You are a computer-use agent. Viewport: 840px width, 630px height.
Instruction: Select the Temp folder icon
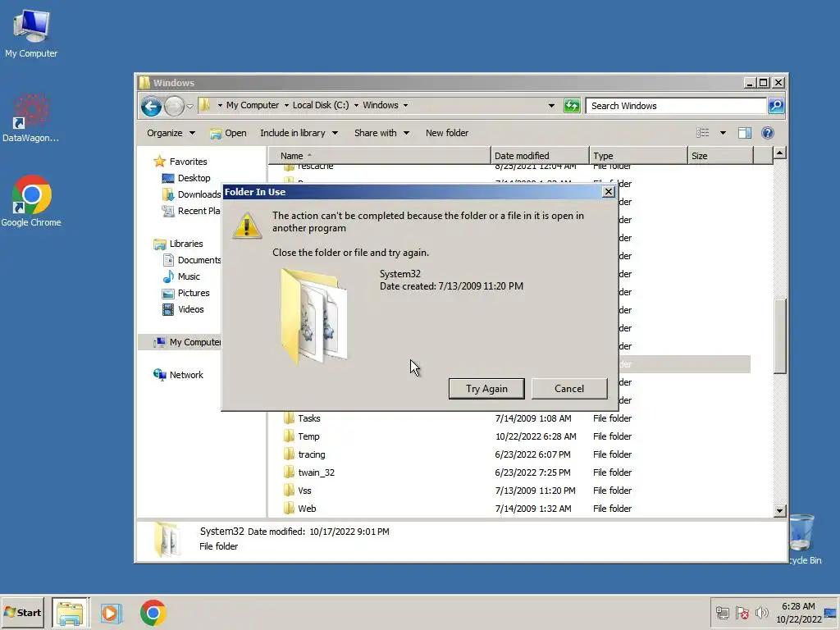[x=290, y=436]
